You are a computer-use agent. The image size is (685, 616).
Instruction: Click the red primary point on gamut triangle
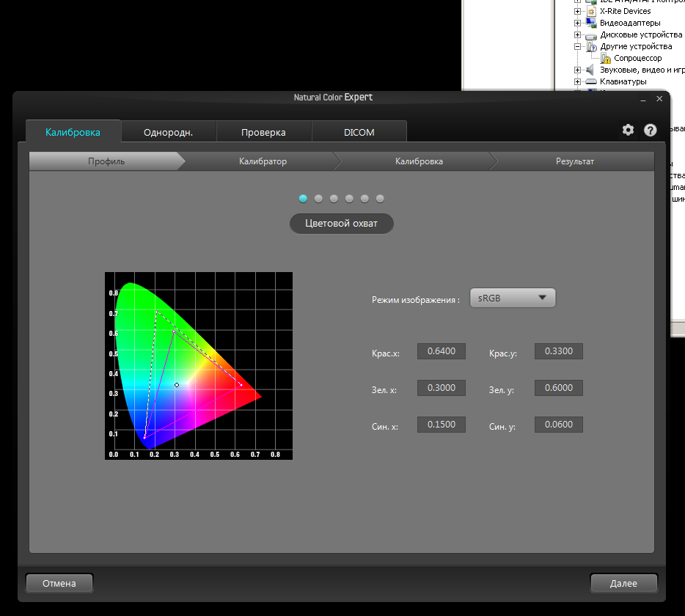click(x=241, y=385)
